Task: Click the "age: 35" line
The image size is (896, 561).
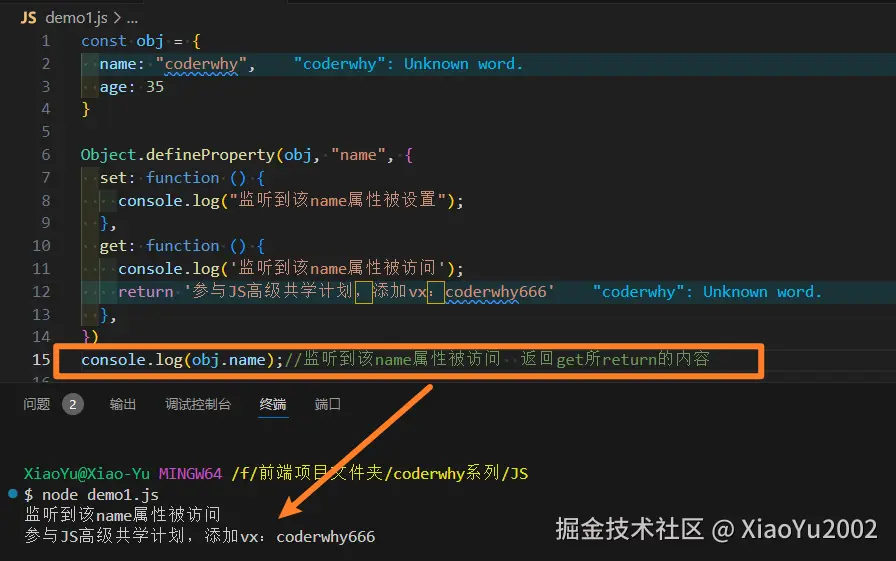Action: [x=131, y=87]
